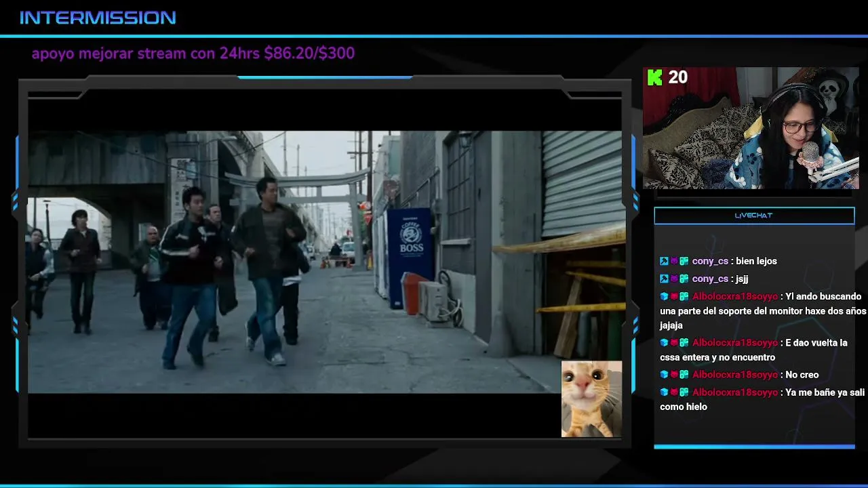Click the moderator hammer badge on the 'bien lejos' message
The height and width of the screenshot is (488, 868).
[x=664, y=261]
